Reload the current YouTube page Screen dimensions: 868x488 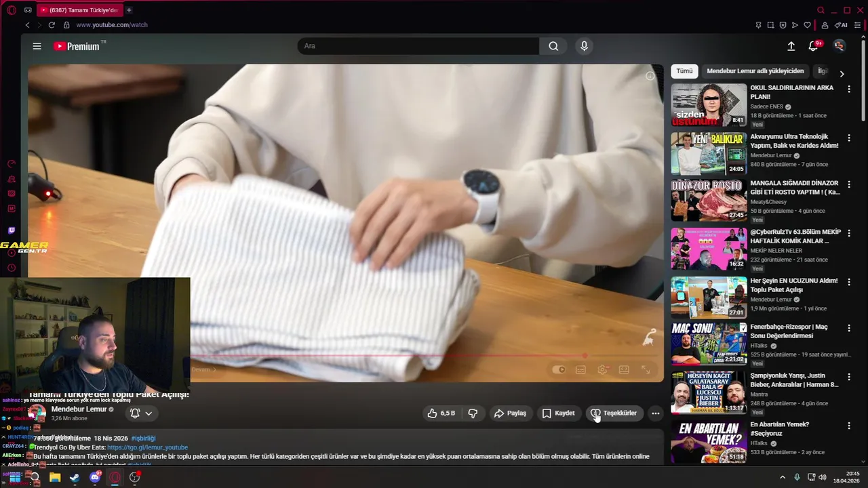coord(52,25)
